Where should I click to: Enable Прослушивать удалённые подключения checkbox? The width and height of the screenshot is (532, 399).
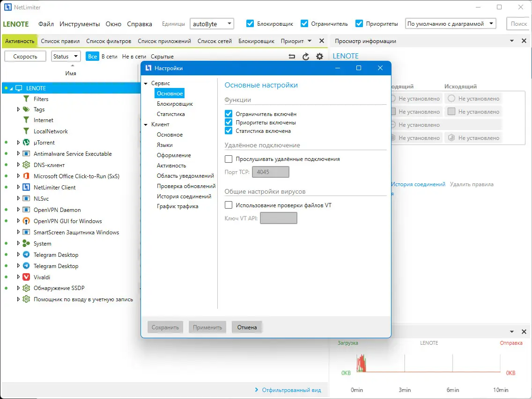229,159
